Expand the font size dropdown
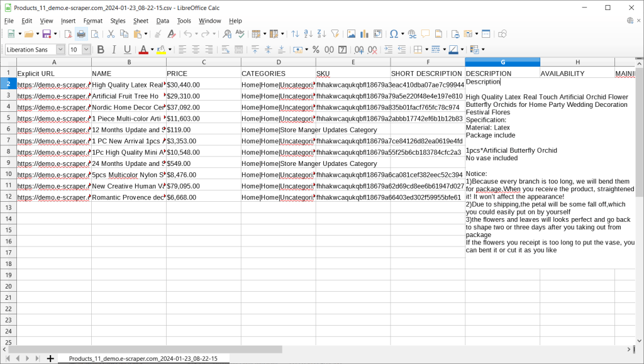 [x=85, y=49]
